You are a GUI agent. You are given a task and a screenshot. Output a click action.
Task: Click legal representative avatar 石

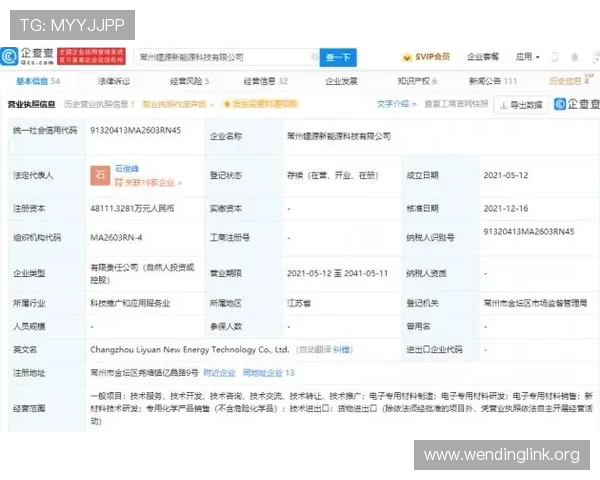100,175
